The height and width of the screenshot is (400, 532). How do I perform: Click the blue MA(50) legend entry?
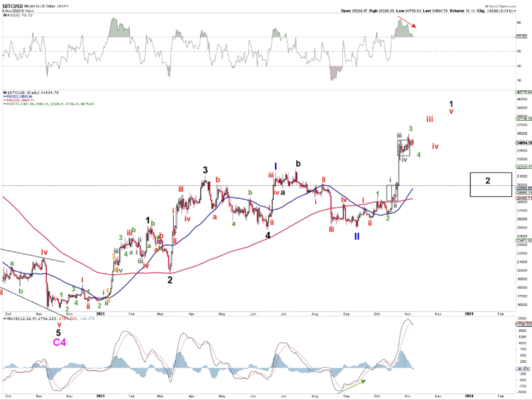pos(18,96)
